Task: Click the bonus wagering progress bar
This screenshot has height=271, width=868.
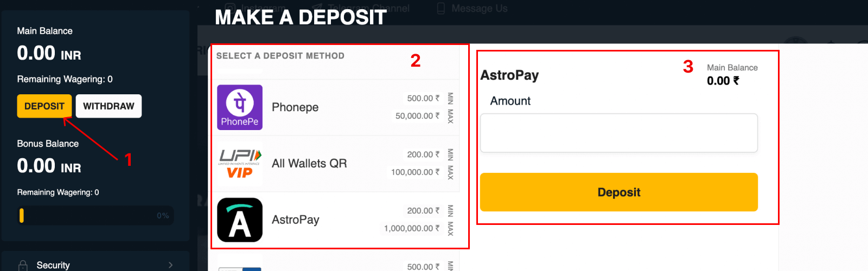Action: coord(95,216)
